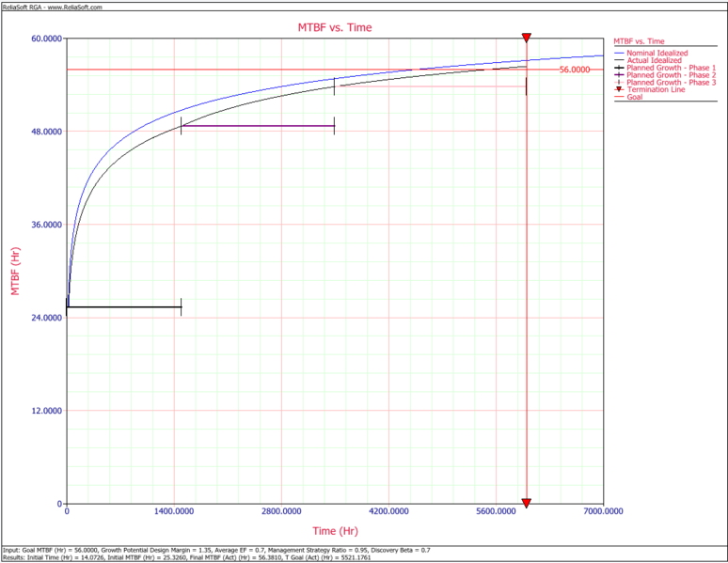
Task: Click the main chart title MTBF vs. Time
Action: click(x=335, y=27)
